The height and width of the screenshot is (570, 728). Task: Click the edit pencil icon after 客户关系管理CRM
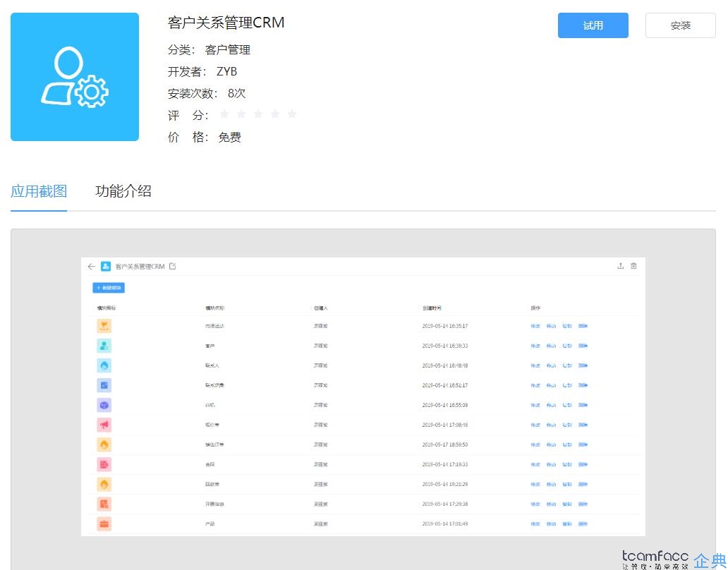[172, 267]
